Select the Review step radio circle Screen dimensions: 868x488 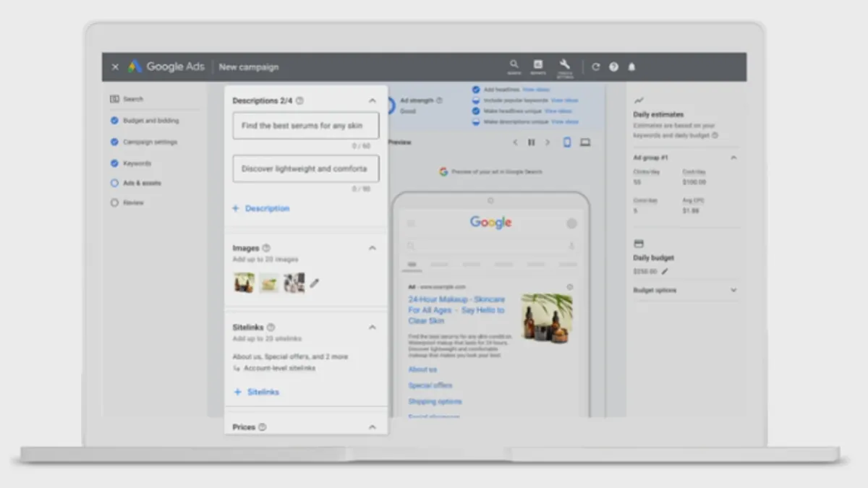(x=114, y=203)
